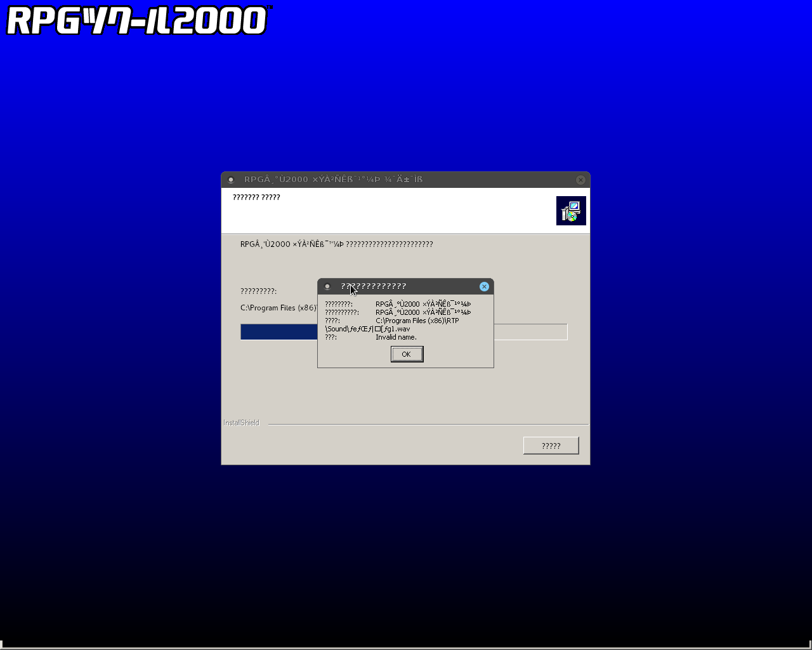This screenshot has height=650, width=812.
Task: Click the cancel button labeled ?????
Action: click(551, 446)
